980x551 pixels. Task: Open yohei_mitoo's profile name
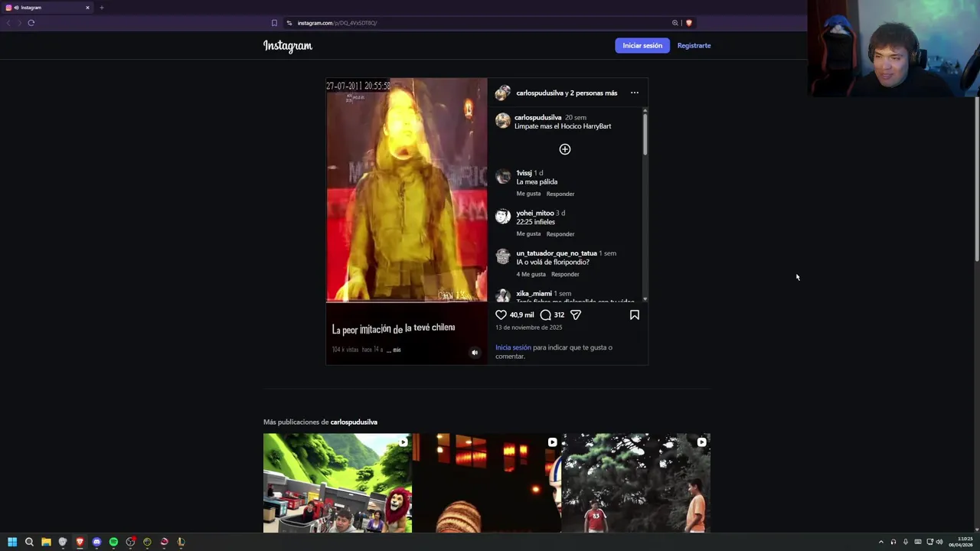coord(534,213)
